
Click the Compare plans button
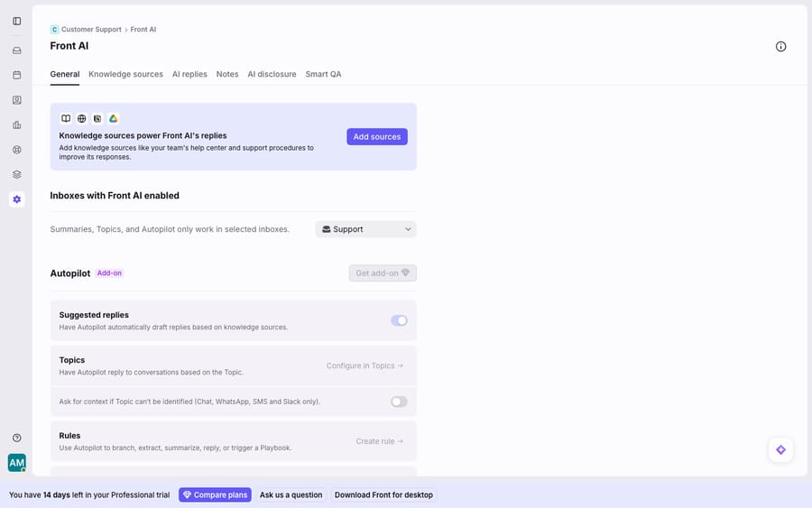pyautogui.click(x=215, y=495)
